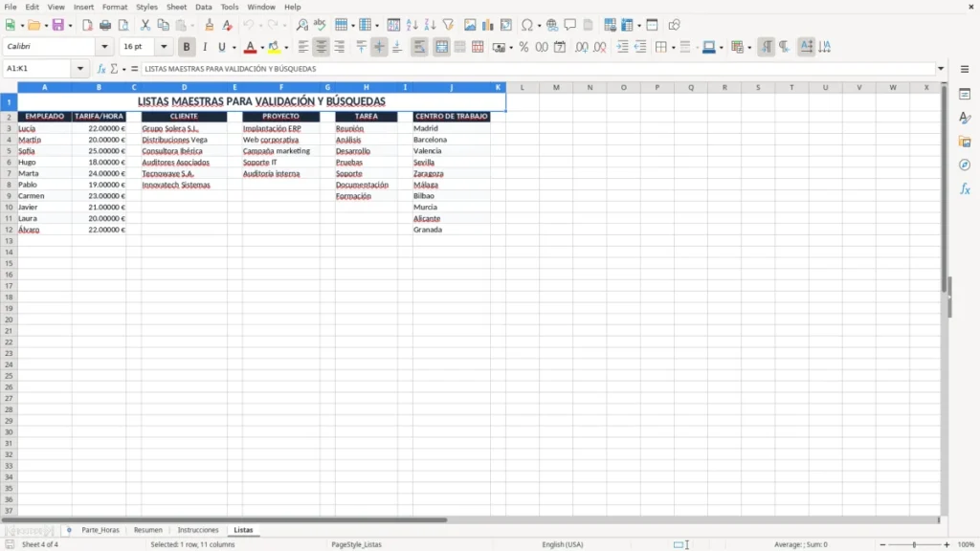The image size is (980, 551).
Task: Toggle Center Vertically alignment
Action: tap(379, 47)
